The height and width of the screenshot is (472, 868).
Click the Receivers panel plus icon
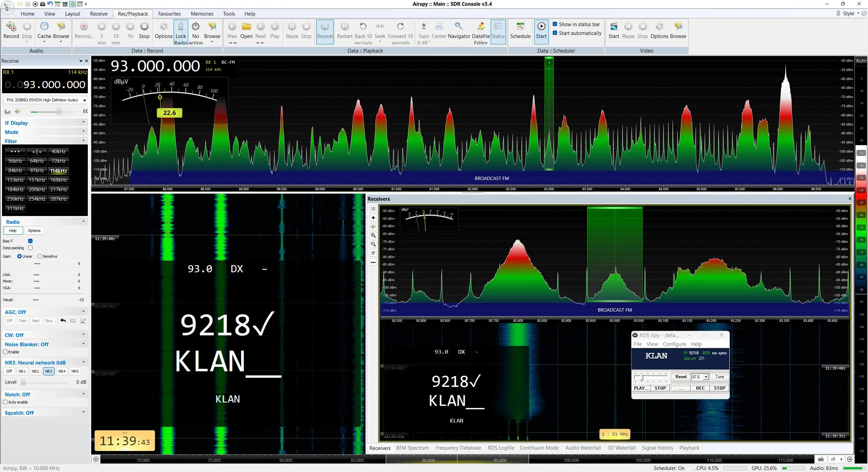coord(373,218)
